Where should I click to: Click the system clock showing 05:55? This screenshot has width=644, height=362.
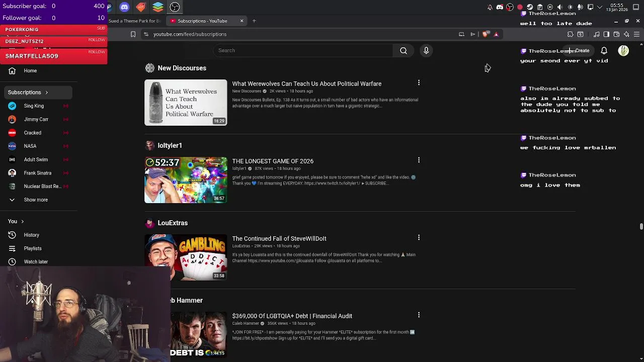pos(617,7)
